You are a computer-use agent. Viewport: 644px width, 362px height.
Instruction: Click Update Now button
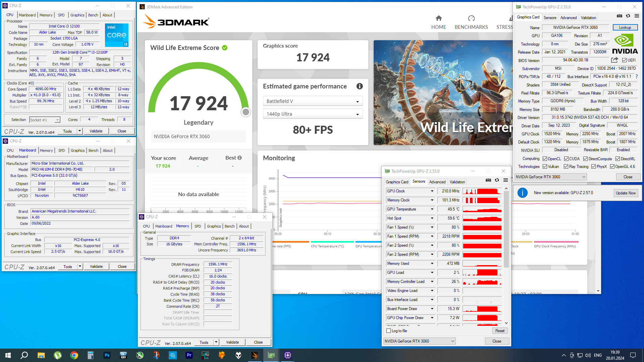tap(626, 193)
